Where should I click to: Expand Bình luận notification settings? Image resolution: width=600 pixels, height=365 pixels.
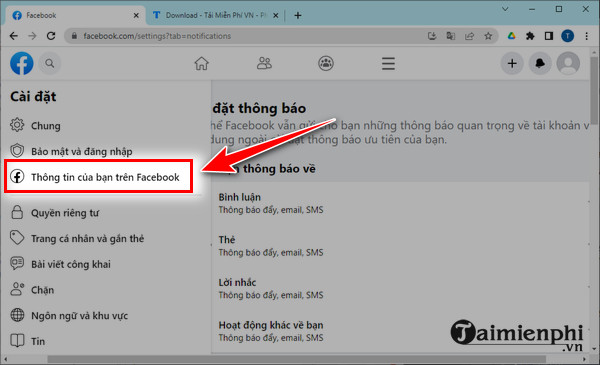[x=400, y=203]
